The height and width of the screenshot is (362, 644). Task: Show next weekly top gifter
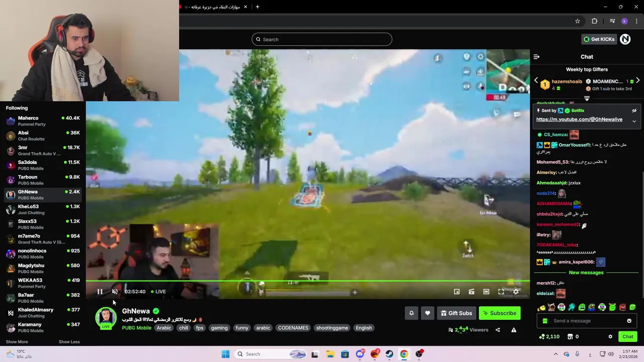click(637, 80)
